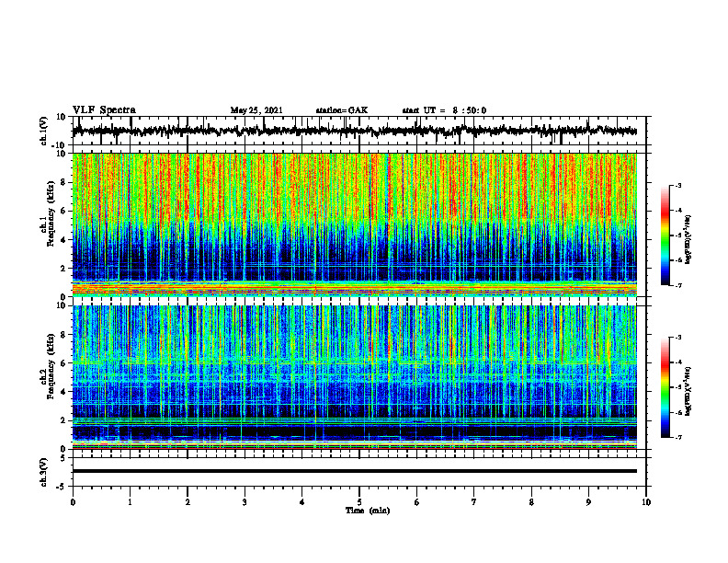This screenshot has width=728, height=563.
Task: Click the "VLF Spectra" plot title
Action: click(104, 110)
